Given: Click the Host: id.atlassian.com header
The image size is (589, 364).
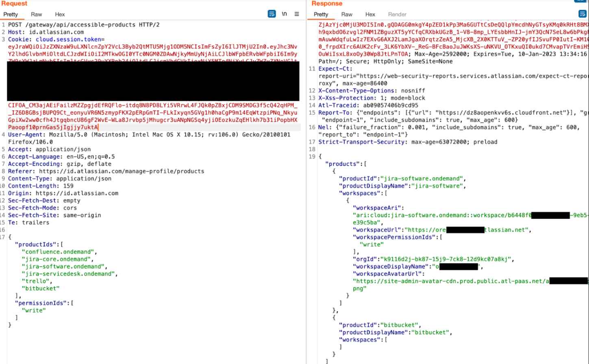Looking at the screenshot, I should pyautogui.click(x=46, y=32).
